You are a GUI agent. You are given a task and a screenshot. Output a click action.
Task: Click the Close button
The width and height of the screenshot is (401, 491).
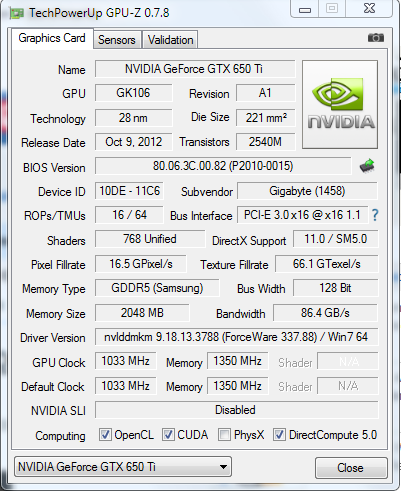point(351,468)
